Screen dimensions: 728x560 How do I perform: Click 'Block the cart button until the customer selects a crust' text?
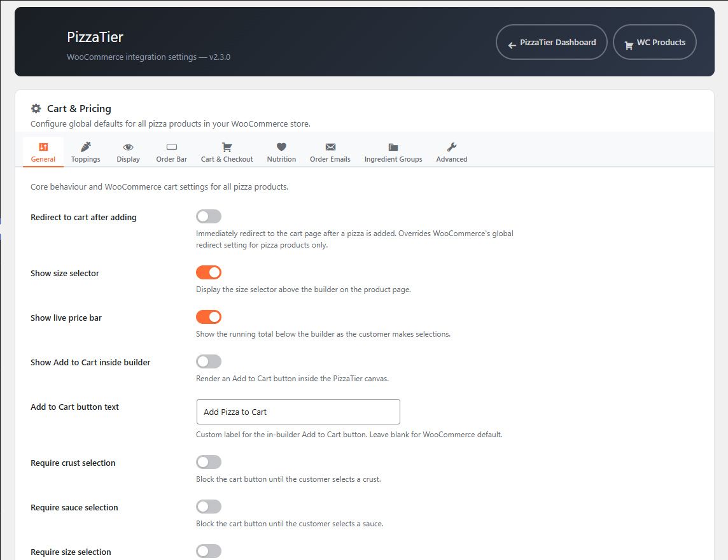(x=288, y=479)
